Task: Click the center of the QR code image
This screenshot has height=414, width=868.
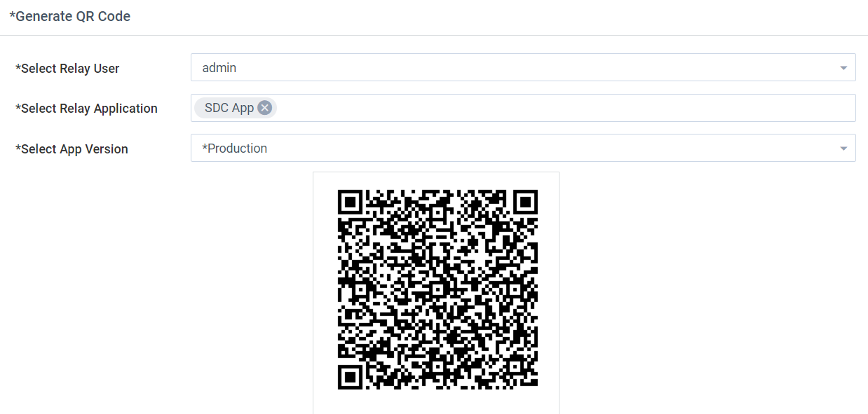Action: click(438, 289)
